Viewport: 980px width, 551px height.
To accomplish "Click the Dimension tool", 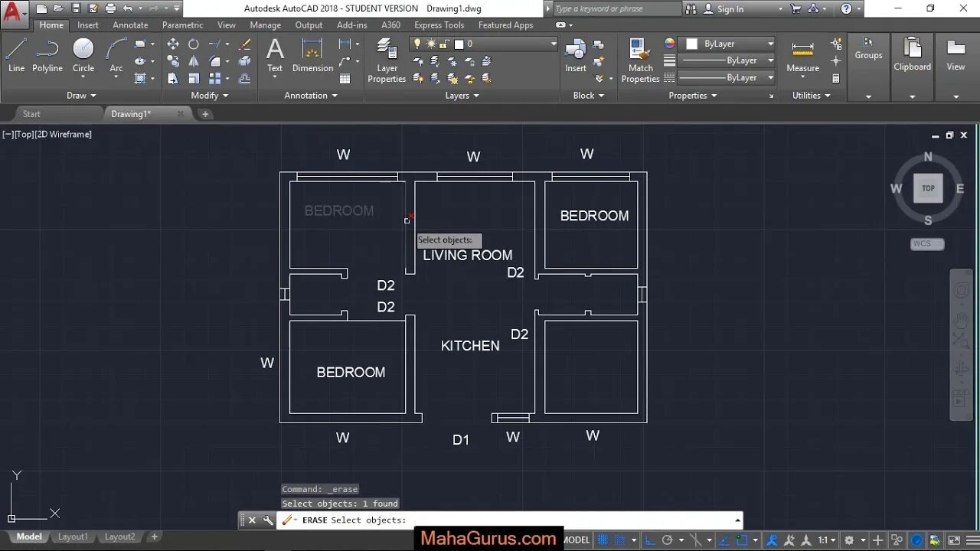I will click(x=312, y=56).
